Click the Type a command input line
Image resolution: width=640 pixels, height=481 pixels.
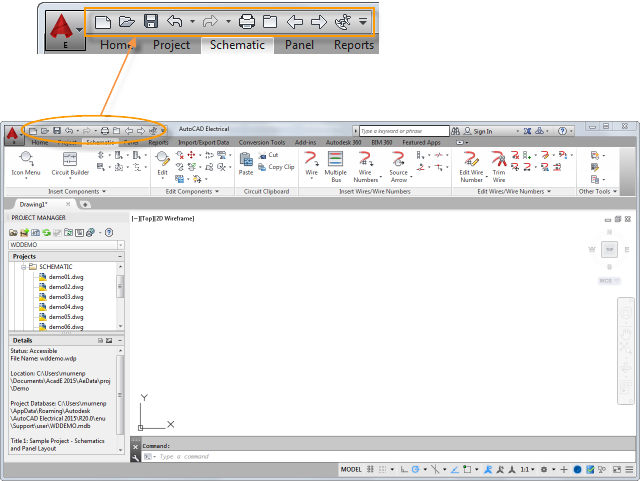[x=388, y=457]
